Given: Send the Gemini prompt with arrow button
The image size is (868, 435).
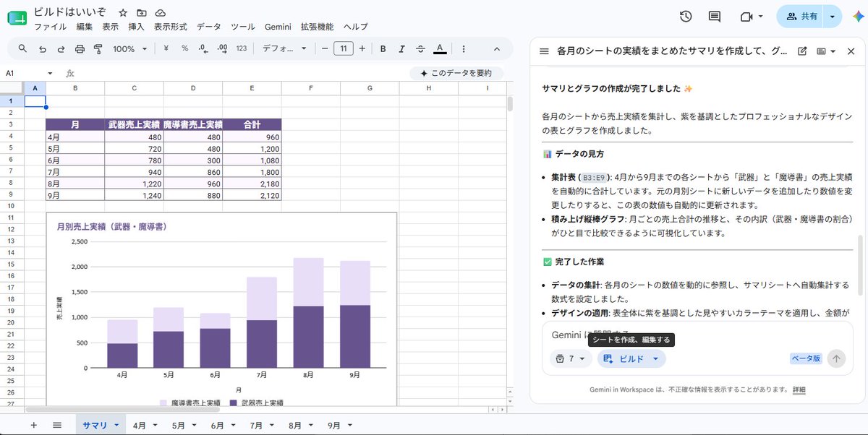Looking at the screenshot, I should pyautogui.click(x=836, y=358).
